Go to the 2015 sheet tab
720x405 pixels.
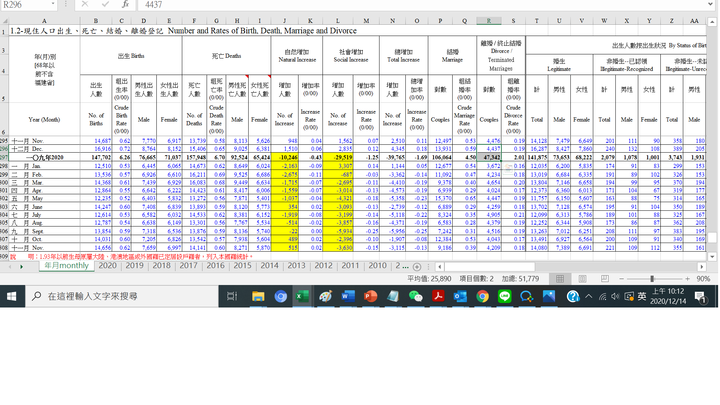[x=242, y=265]
